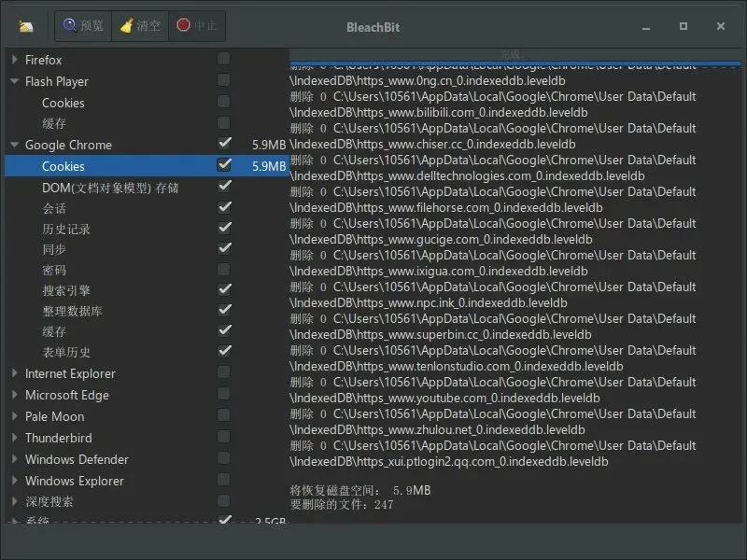This screenshot has height=560, width=747.
Task: Select the Google Chrome tree row
Action: (x=147, y=145)
